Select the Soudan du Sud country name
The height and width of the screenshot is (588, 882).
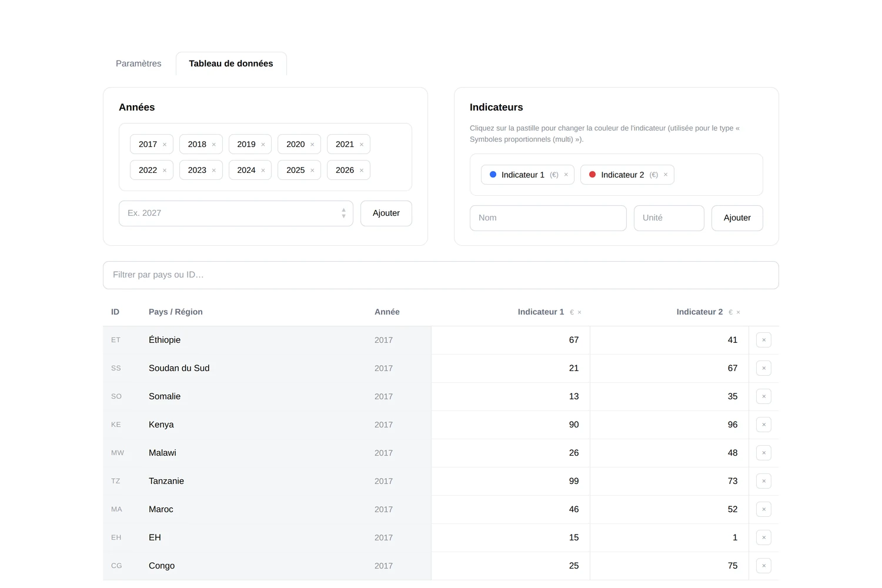[179, 369]
